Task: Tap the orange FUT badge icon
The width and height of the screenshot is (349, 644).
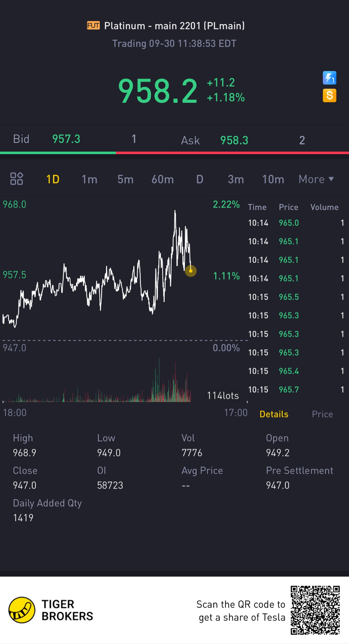Action: (93, 25)
